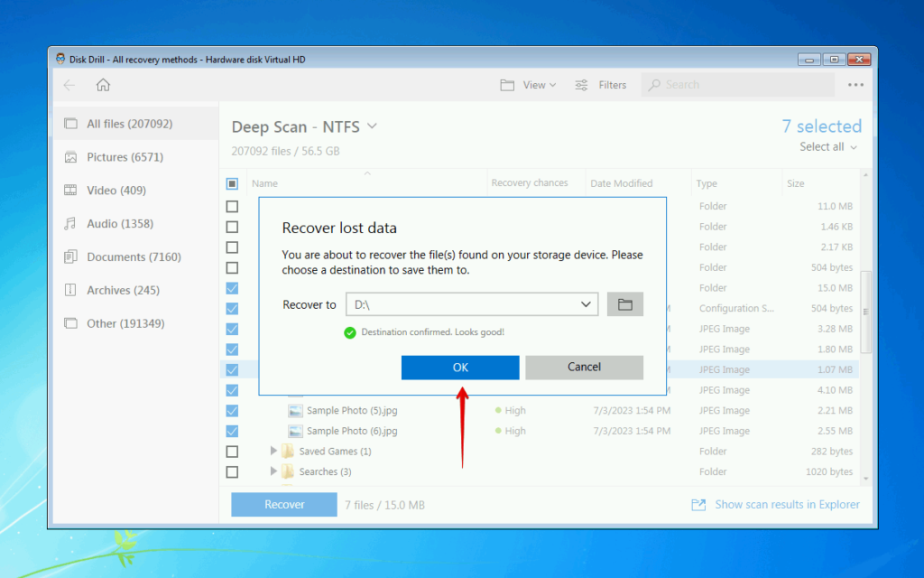
Task: Check the box for 11.0 MB folder row
Action: pos(232,207)
